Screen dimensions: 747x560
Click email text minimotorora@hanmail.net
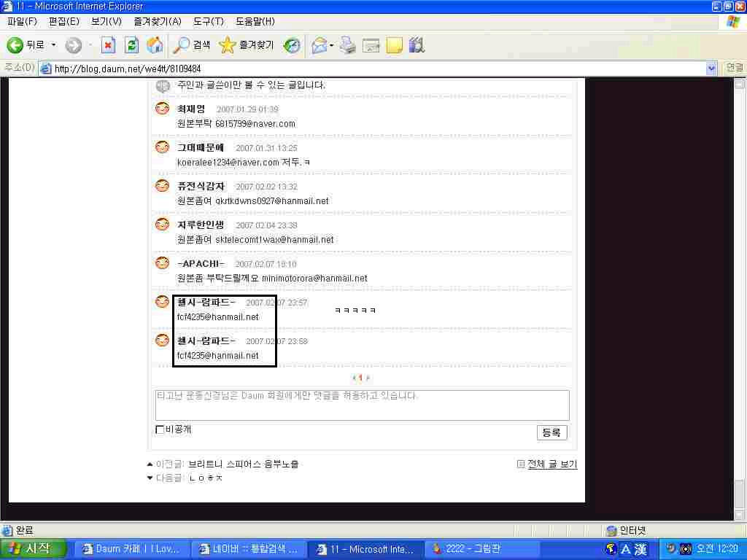(314, 278)
